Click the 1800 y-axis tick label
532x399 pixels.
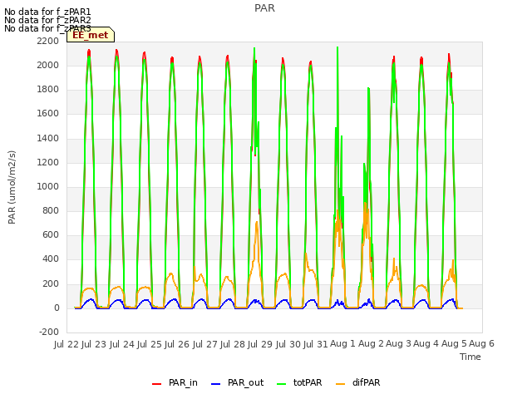click(48, 90)
